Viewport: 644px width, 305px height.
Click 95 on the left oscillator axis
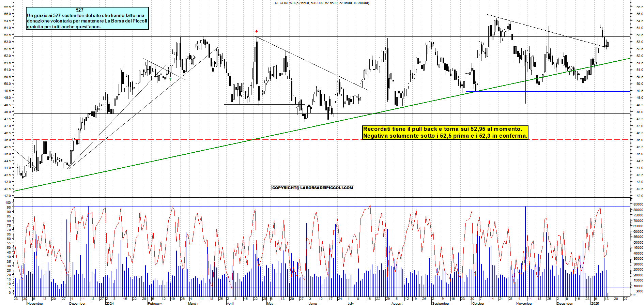pyautogui.click(x=10, y=207)
